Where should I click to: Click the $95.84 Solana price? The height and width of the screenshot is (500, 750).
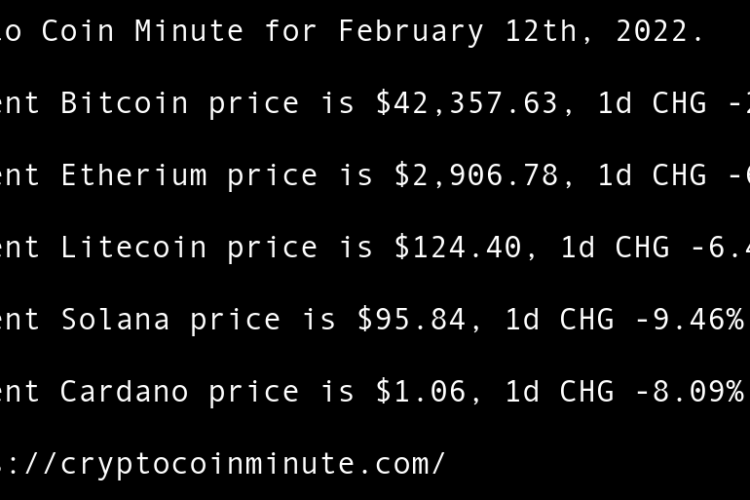[412, 319]
